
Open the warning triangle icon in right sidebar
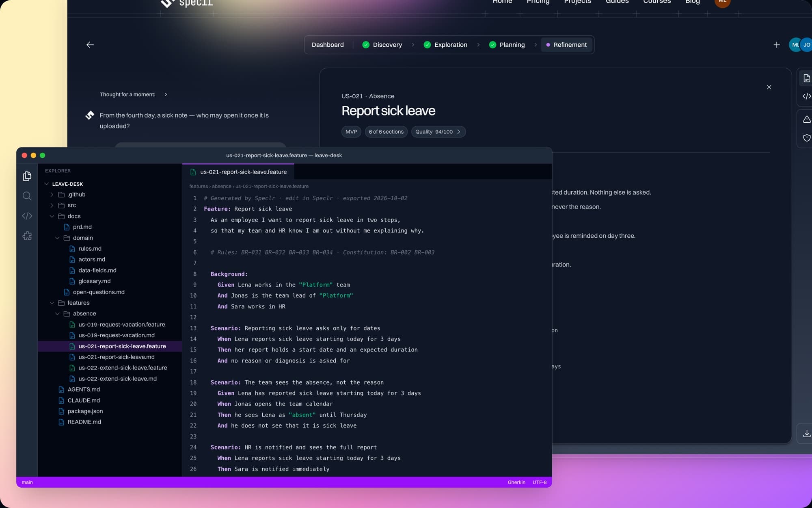click(x=806, y=119)
